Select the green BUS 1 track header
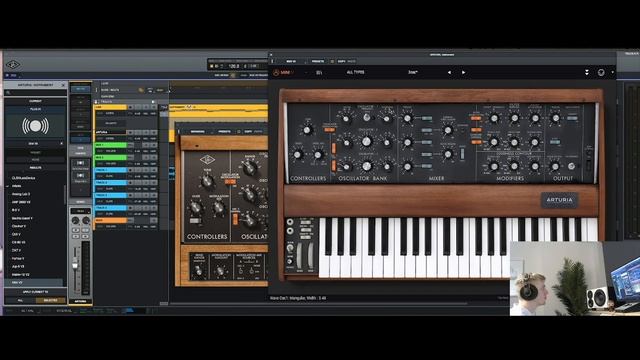The height and width of the screenshot is (360, 640). (x=111, y=145)
